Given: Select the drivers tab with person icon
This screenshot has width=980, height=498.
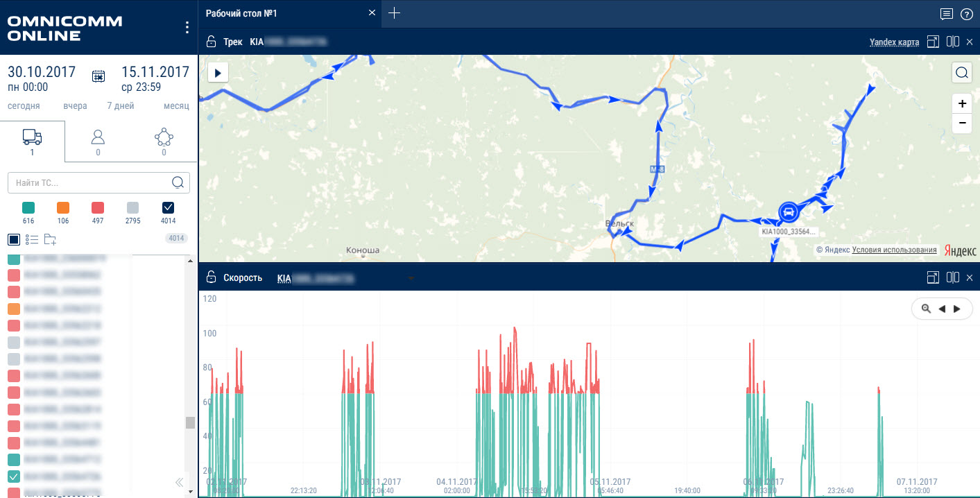Looking at the screenshot, I should coord(98,141).
